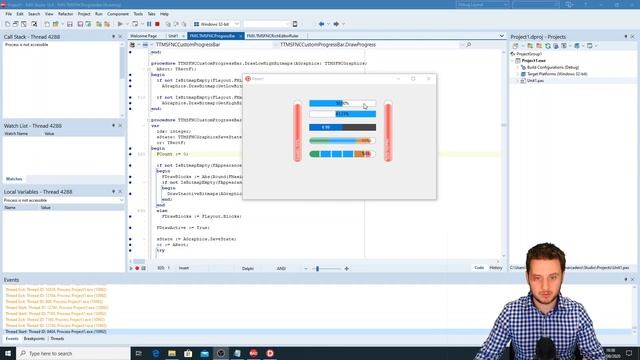Select ProjectGroup1 in project tree
The image size is (640, 360).
pyautogui.click(x=529, y=54)
